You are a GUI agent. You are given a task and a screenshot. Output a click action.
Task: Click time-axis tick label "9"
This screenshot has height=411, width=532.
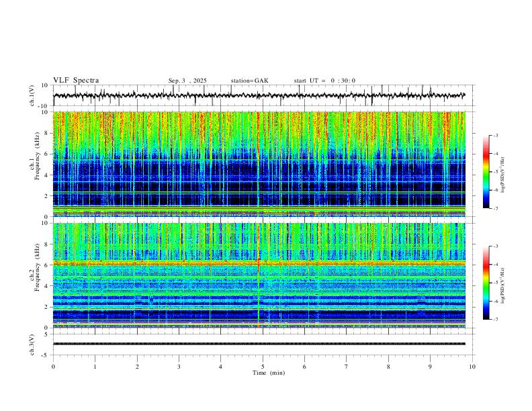coord(430,367)
